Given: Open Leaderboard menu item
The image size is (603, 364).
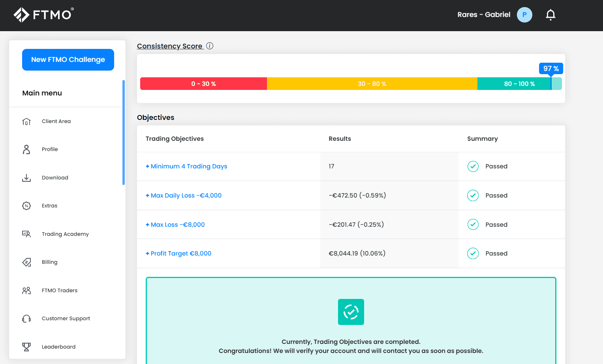Looking at the screenshot, I should point(58,347).
